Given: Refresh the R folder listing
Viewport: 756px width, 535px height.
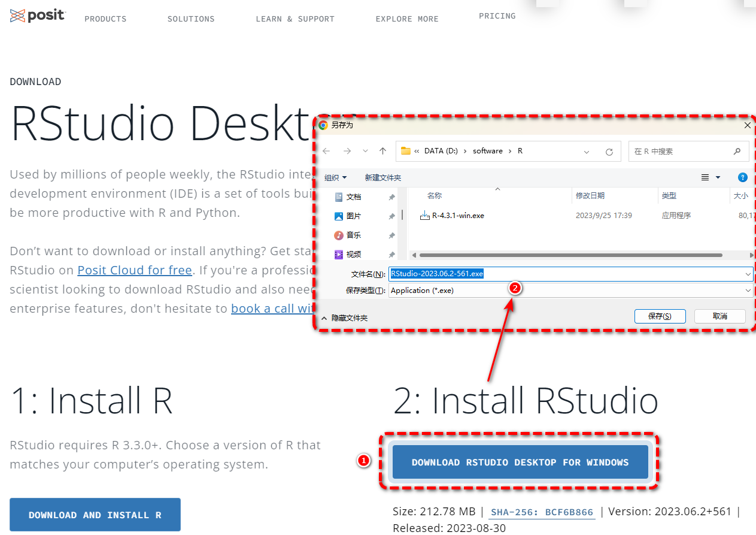Looking at the screenshot, I should [x=609, y=152].
